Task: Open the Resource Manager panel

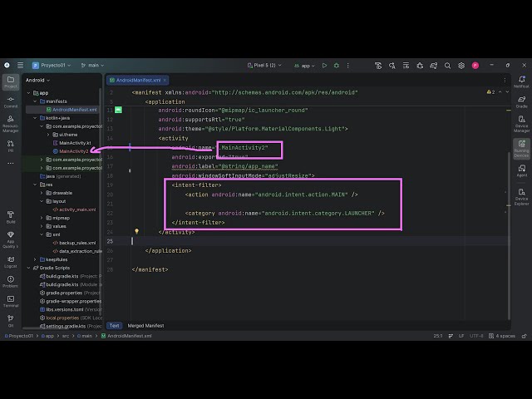Action: pos(11,124)
